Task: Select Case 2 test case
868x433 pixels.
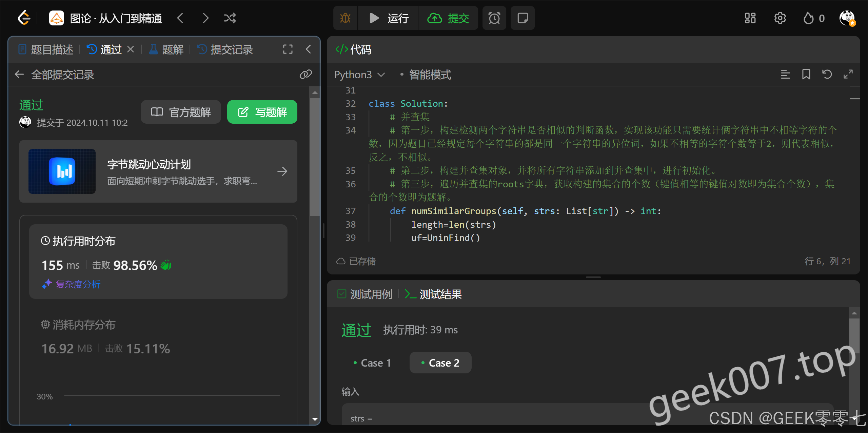Action: pyautogui.click(x=440, y=363)
